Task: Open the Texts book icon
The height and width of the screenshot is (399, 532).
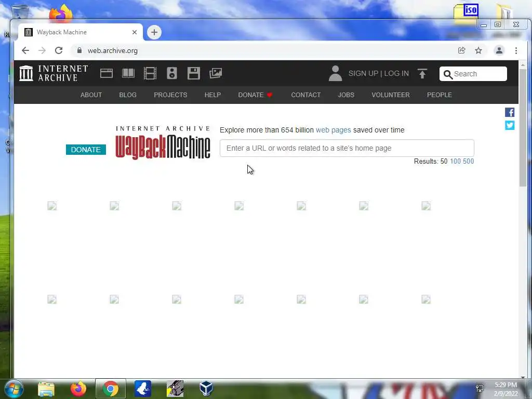Action: (128, 73)
